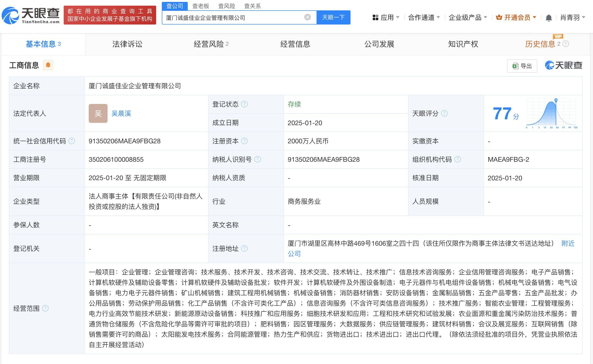Expand the 合作通道 dropdown

pos(424,17)
